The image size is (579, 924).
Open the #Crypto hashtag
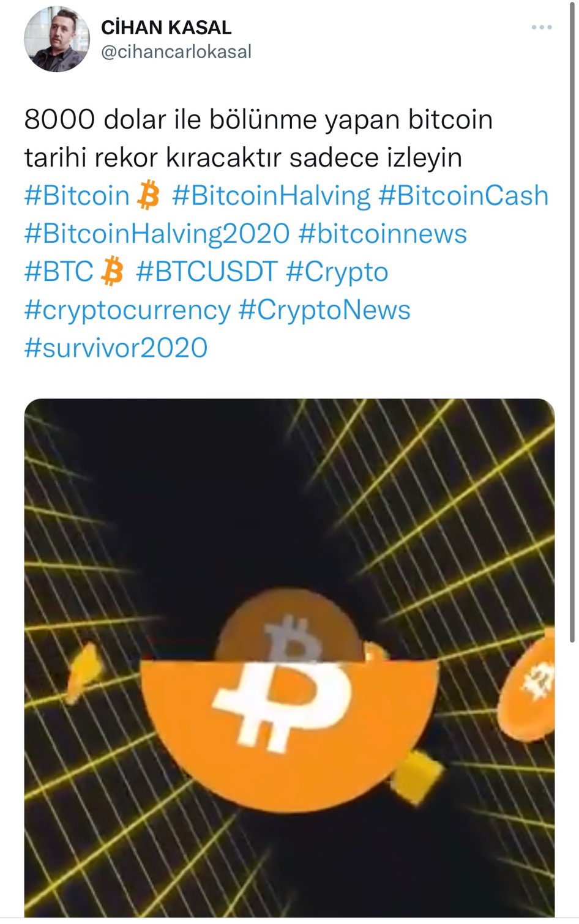337,272
